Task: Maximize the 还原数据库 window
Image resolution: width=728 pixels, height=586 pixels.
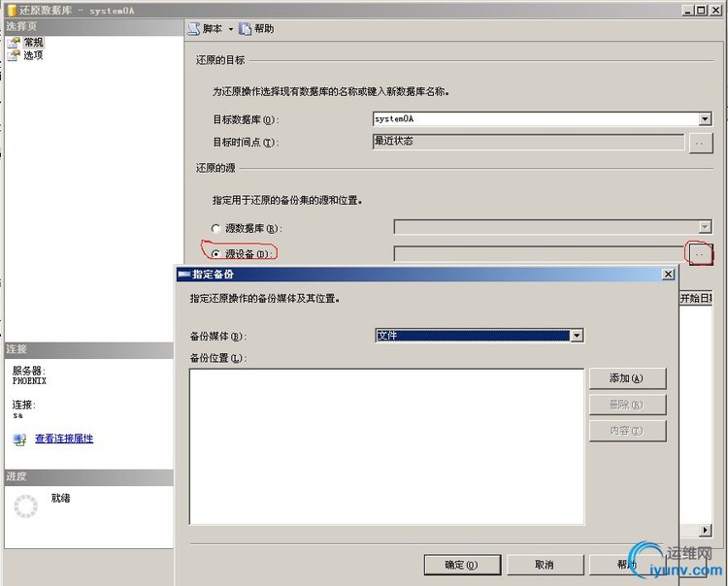Action: coord(702,10)
